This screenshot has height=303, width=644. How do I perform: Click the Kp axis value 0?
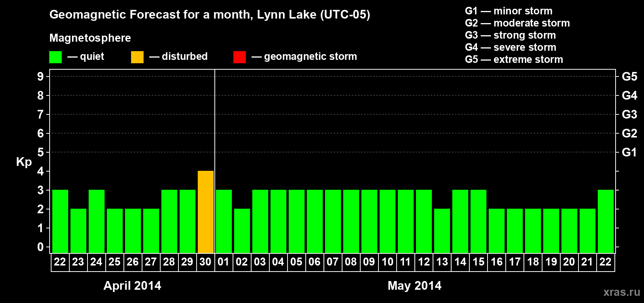pos(41,247)
